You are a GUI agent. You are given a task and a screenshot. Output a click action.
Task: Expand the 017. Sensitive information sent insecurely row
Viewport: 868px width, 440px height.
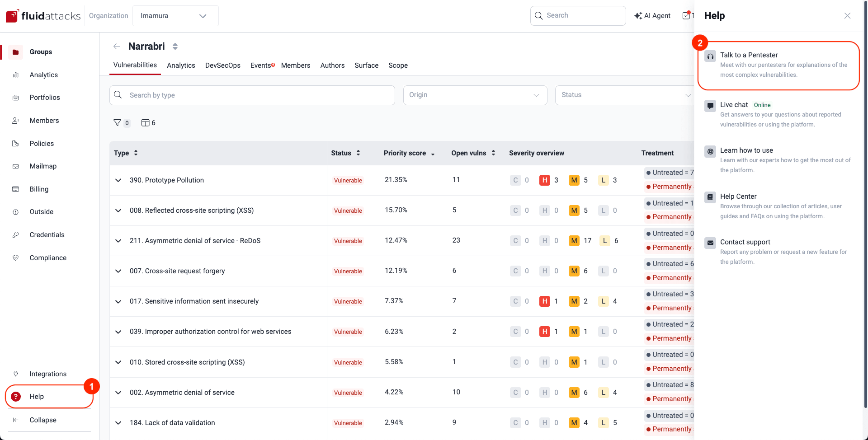point(118,301)
